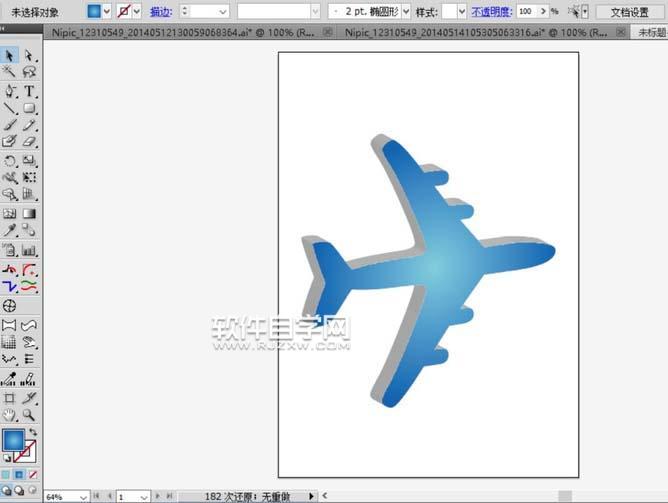This screenshot has width=668, height=503.
Task: Click the fill color box in control bar
Action: pos(94,11)
